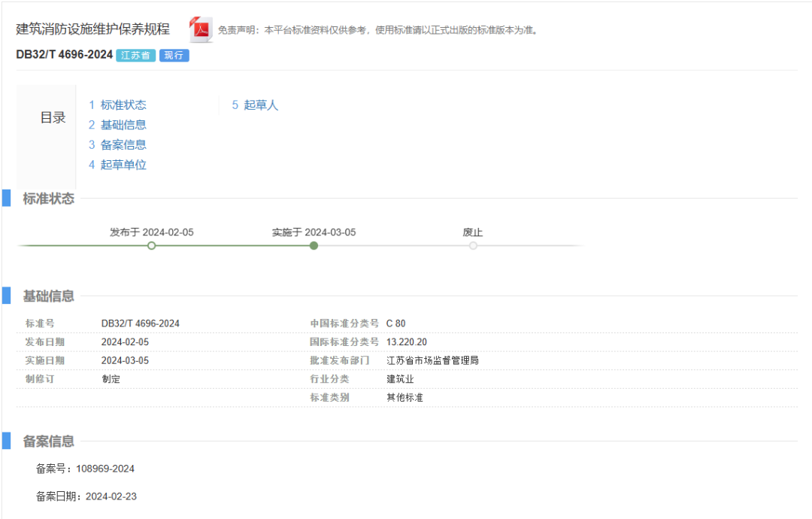Jump to 2 基础信息 contents link

point(117,125)
